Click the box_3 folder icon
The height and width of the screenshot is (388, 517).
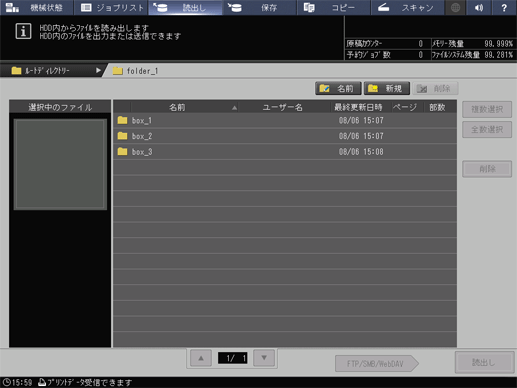point(122,151)
